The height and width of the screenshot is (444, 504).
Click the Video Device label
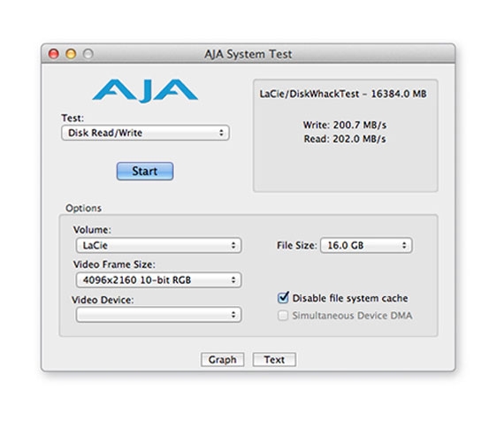(x=103, y=300)
